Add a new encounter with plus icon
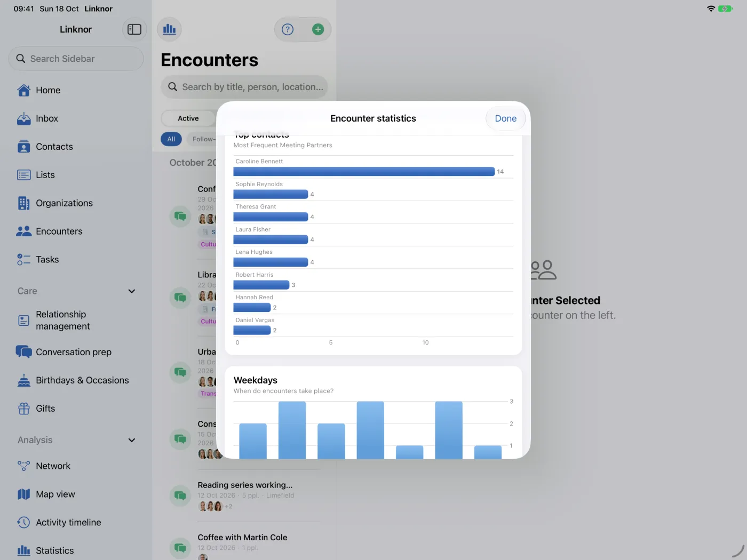This screenshot has height=560, width=747. 318,29
